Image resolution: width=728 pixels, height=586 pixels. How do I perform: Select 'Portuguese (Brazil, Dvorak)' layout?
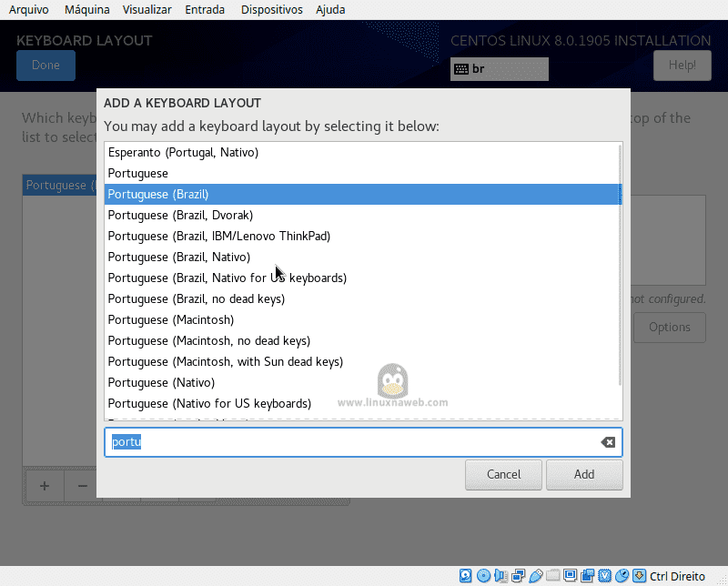pyautogui.click(x=361, y=215)
